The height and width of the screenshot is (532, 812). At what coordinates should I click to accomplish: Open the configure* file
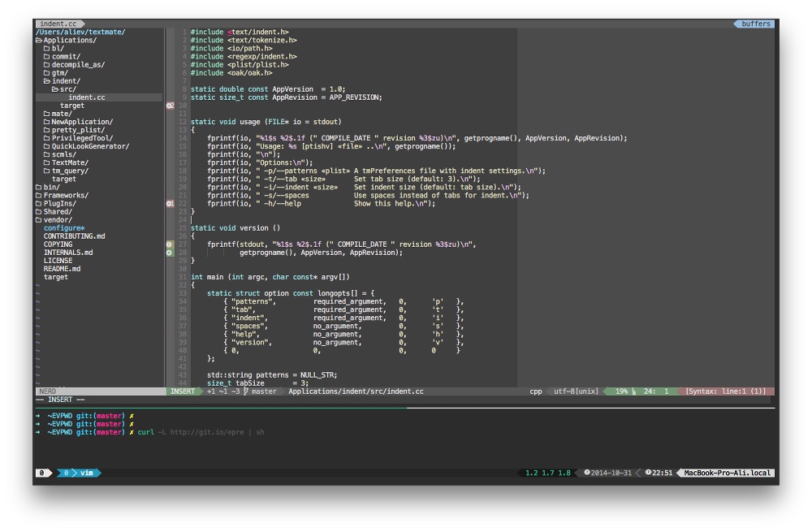pos(64,228)
